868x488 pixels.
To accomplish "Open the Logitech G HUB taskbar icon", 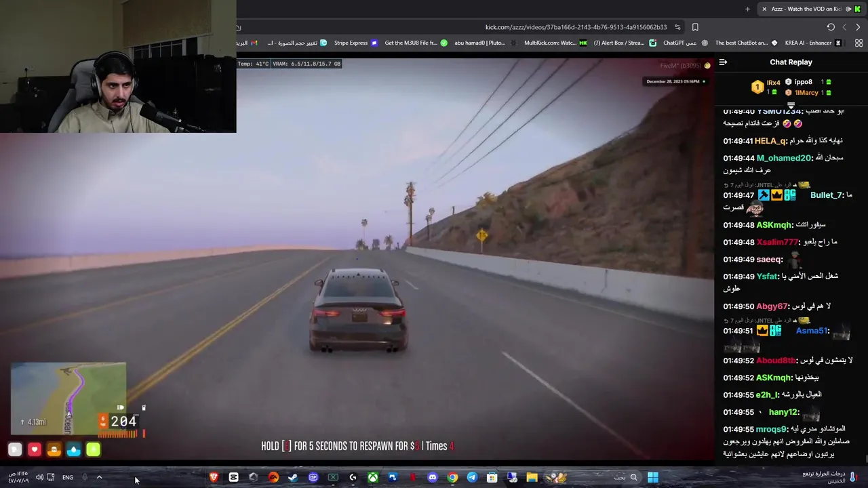I will point(353,477).
